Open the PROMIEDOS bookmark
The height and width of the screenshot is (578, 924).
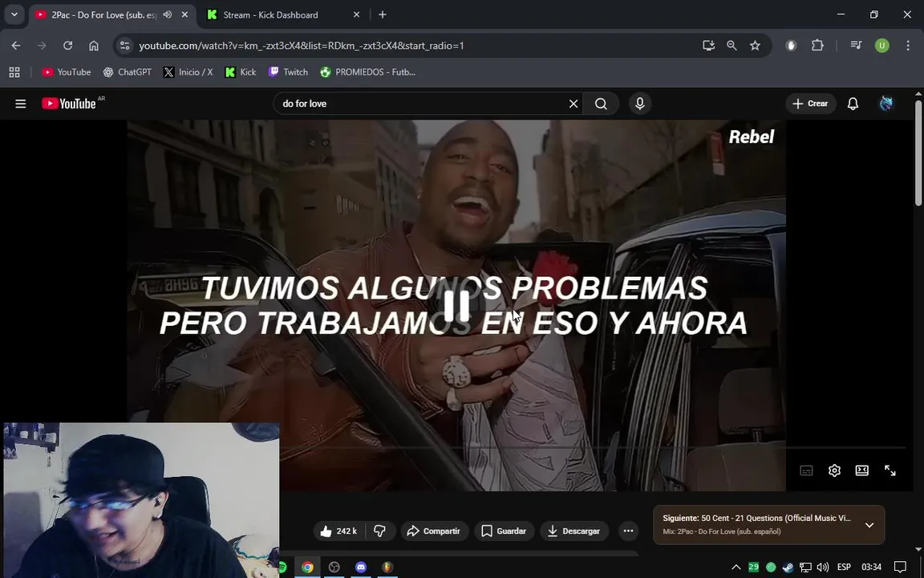[x=367, y=72]
